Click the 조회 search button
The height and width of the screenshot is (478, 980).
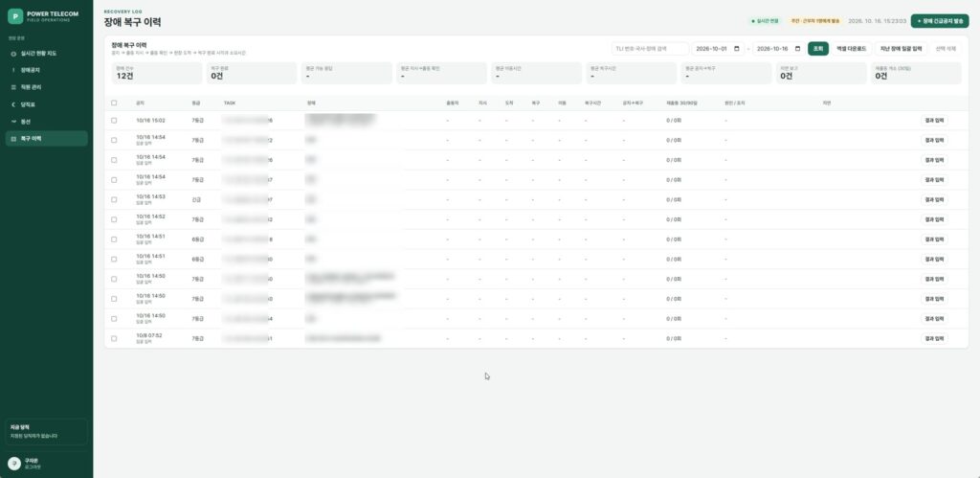(x=818, y=49)
